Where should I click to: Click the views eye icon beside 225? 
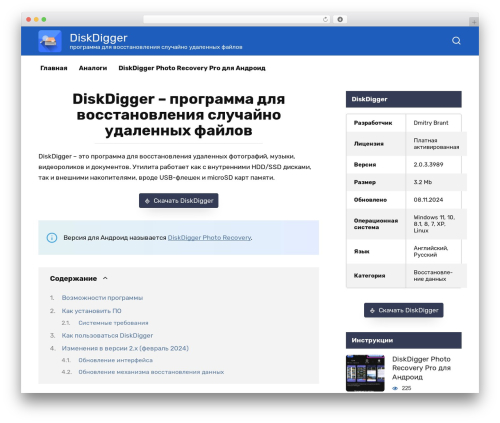(395, 388)
